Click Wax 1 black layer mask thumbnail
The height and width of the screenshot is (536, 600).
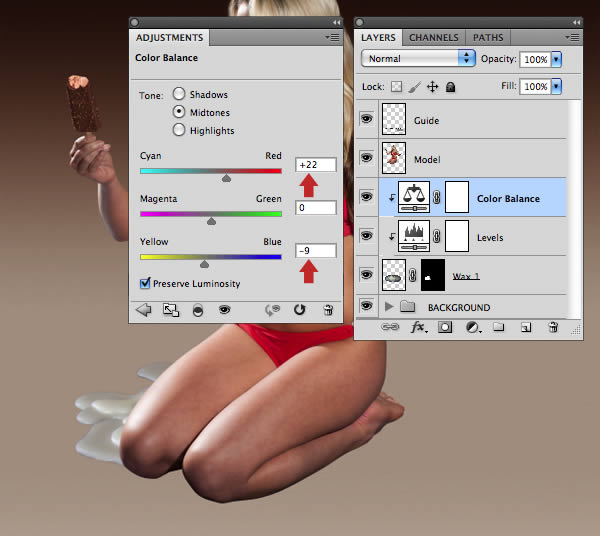433,275
